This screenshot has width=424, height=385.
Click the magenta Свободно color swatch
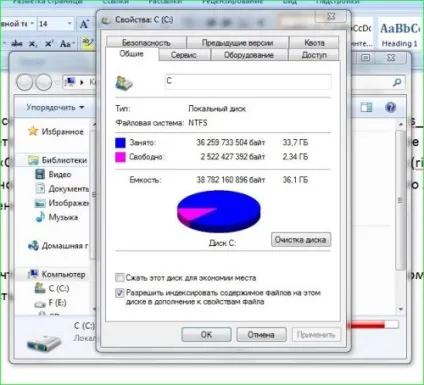[x=120, y=157]
